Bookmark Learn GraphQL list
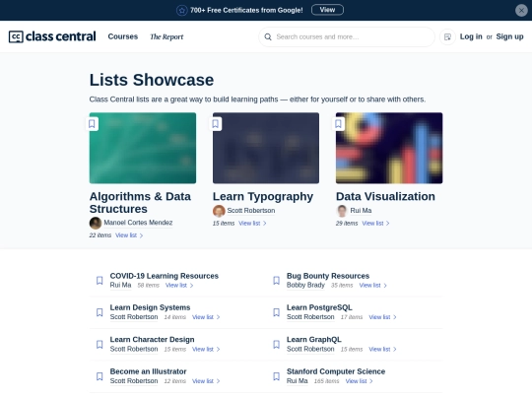Image resolution: width=532 pixels, height=399 pixels. click(x=276, y=345)
